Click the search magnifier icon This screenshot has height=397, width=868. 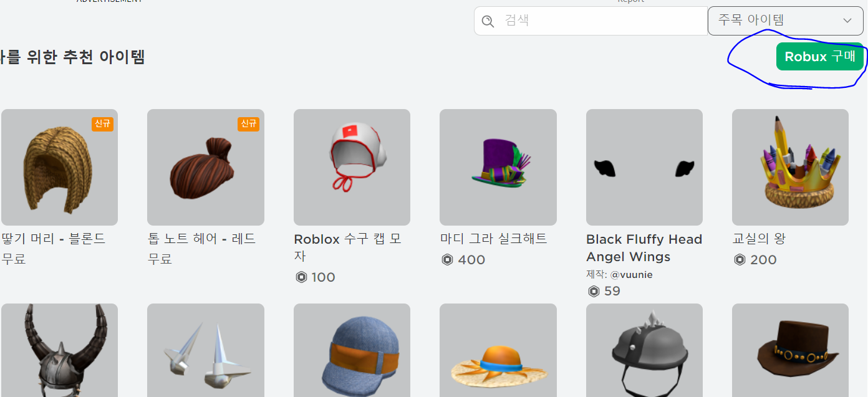[x=488, y=22]
